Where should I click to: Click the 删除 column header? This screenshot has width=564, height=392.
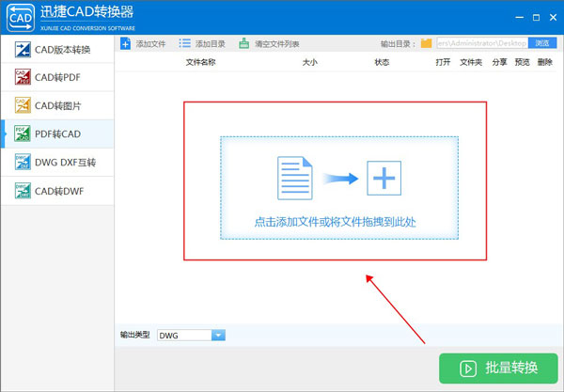click(x=545, y=62)
